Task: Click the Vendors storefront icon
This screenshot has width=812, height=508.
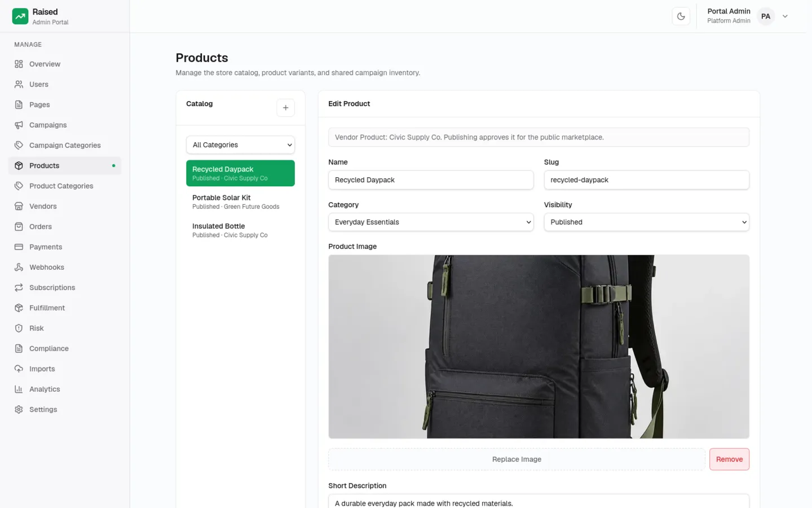Action: click(x=19, y=206)
